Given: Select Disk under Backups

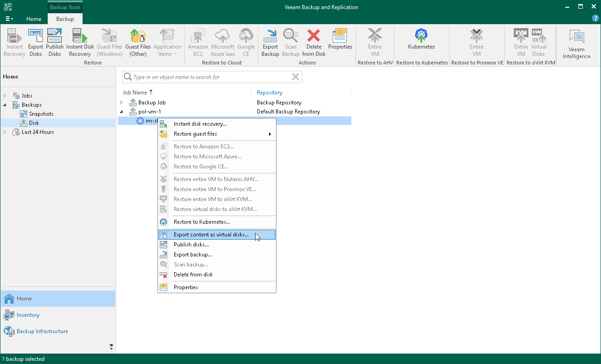Looking at the screenshot, I should (x=34, y=123).
